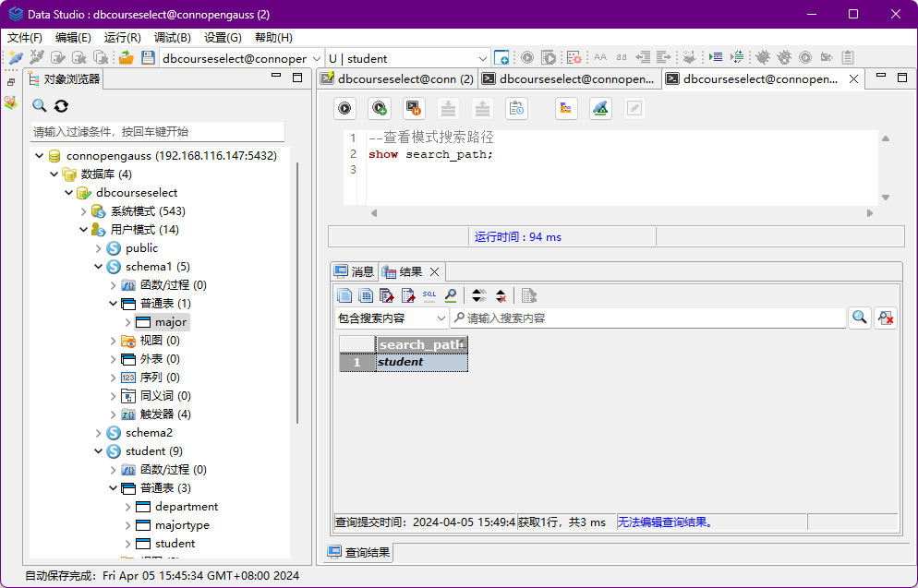Click the lowercase aa format icon
This screenshot has height=588, width=918.
click(622, 57)
